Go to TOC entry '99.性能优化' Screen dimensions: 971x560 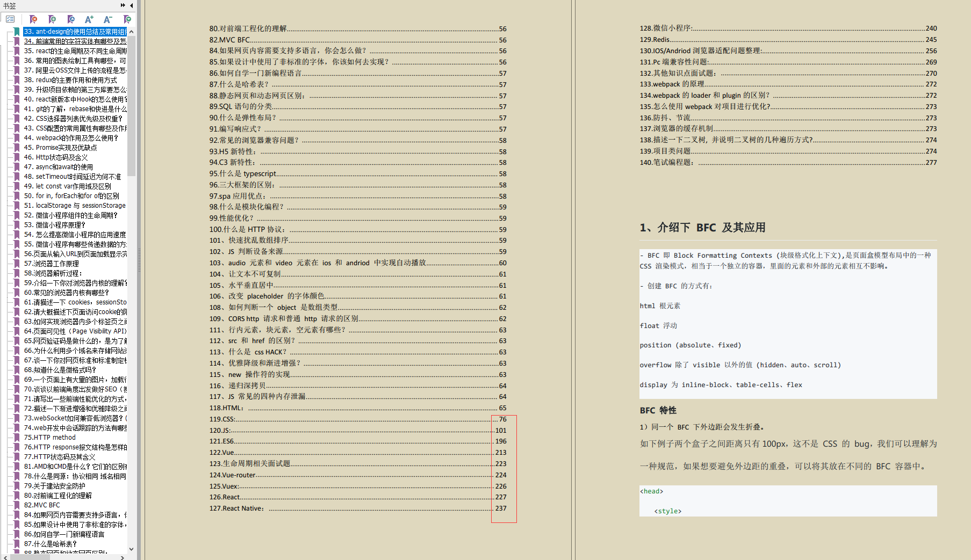pos(358,218)
